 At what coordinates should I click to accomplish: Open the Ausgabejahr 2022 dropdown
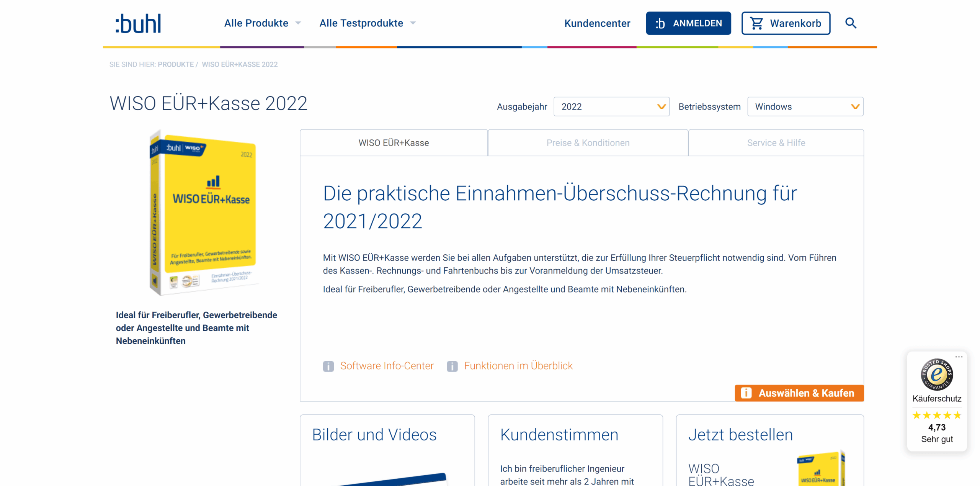coord(611,106)
